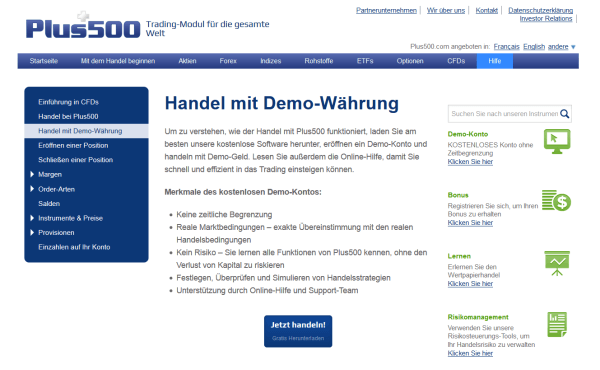The width and height of the screenshot is (600, 370).
Task: Go to the ETFs tab
Action: [365, 61]
